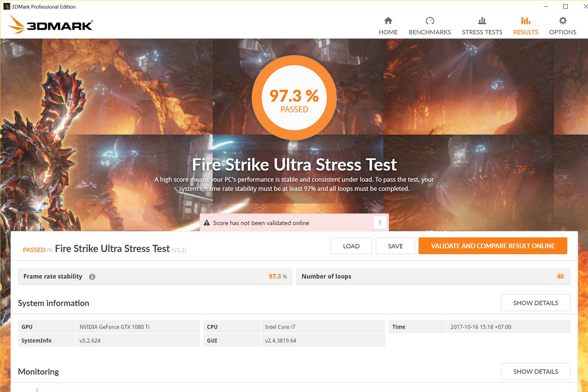588x392 pixels.
Task: Click the Number of loops value '40'
Action: click(x=560, y=276)
